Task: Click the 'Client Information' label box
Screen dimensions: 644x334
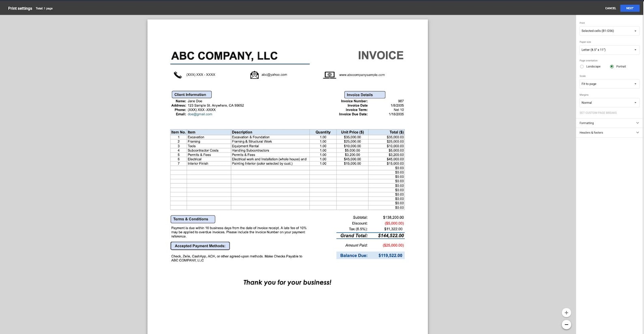Action: point(191,95)
